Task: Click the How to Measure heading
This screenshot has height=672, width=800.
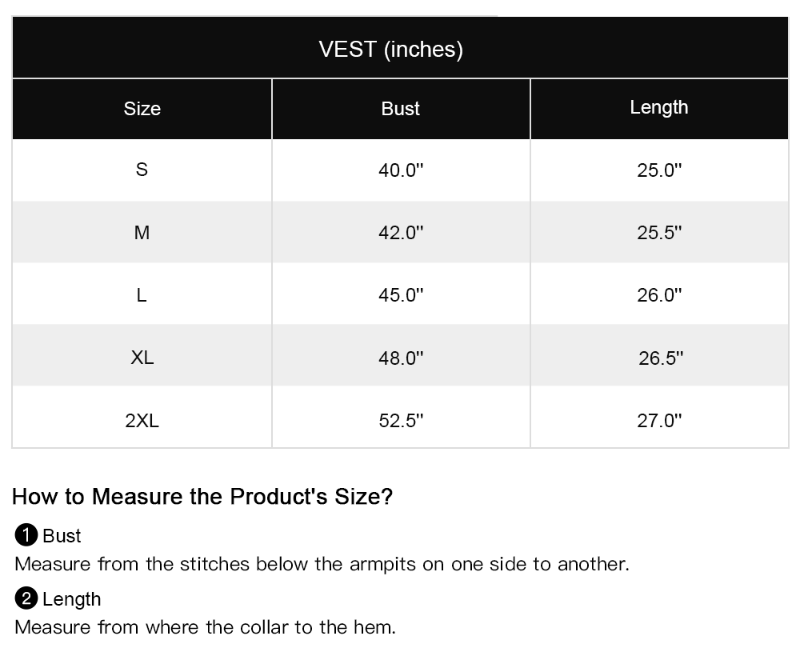Action: (x=202, y=496)
